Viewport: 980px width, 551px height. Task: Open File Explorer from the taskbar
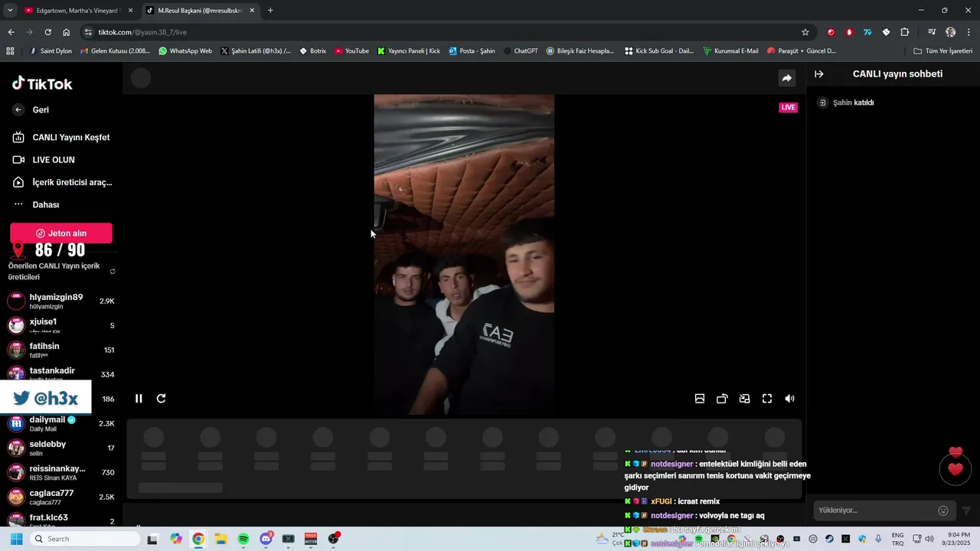(220, 539)
